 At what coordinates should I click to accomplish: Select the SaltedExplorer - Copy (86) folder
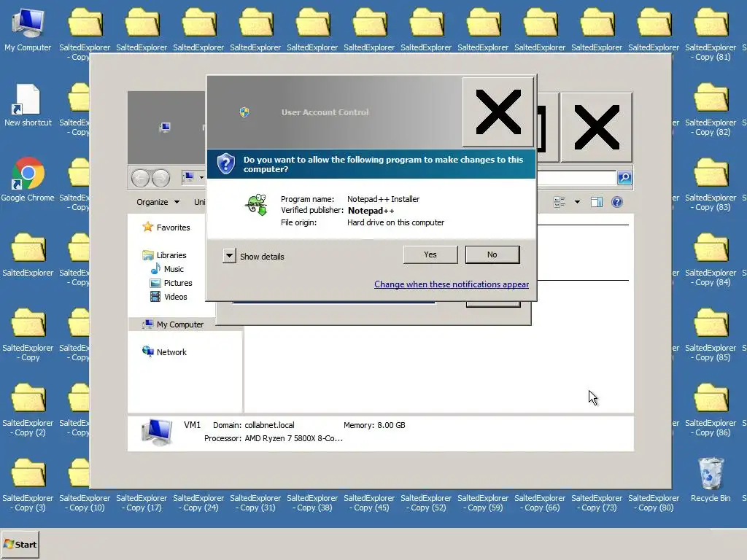click(711, 411)
